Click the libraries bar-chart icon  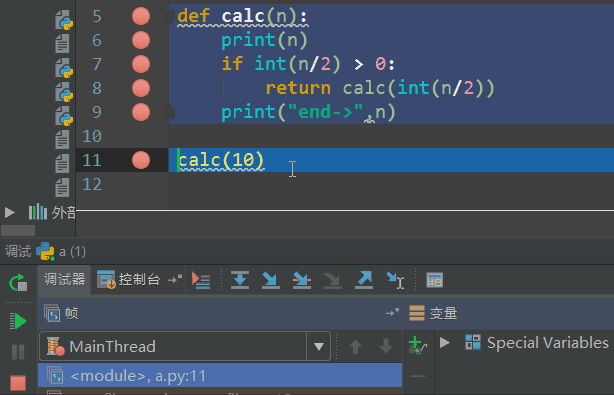click(x=38, y=212)
